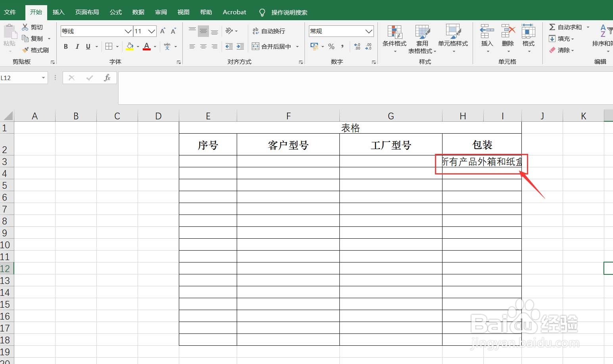Viewport: 613px width, 364px height.
Task: Toggle italic formatting
Action: click(x=77, y=46)
